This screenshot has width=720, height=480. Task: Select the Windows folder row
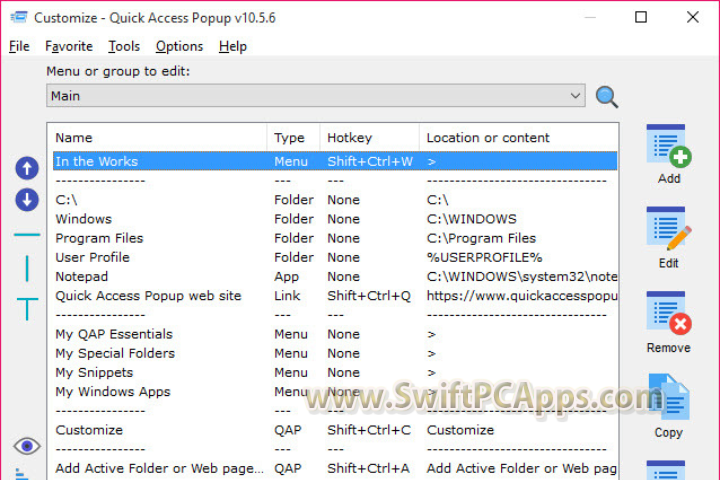(335, 219)
